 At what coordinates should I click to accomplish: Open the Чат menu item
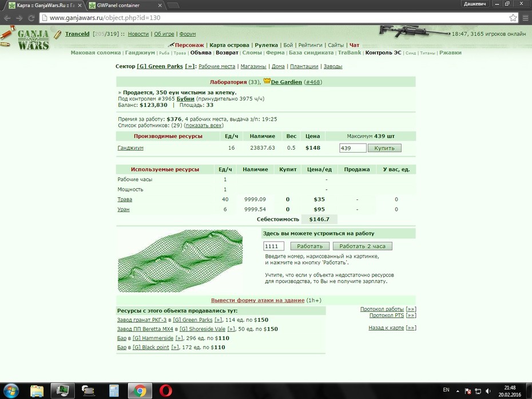(x=354, y=45)
